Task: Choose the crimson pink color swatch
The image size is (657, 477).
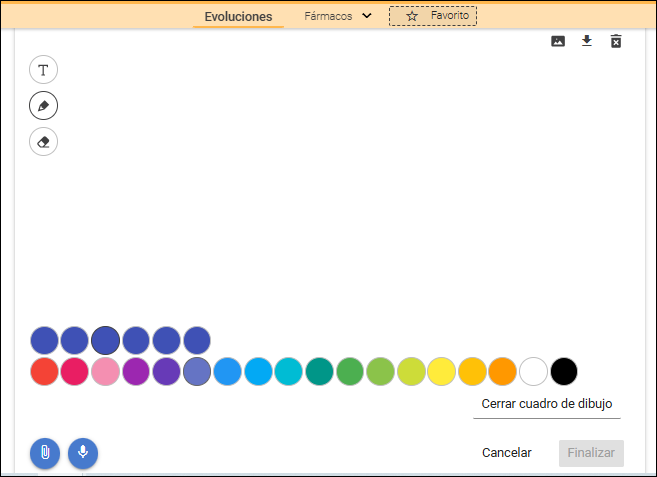Action: pos(75,371)
